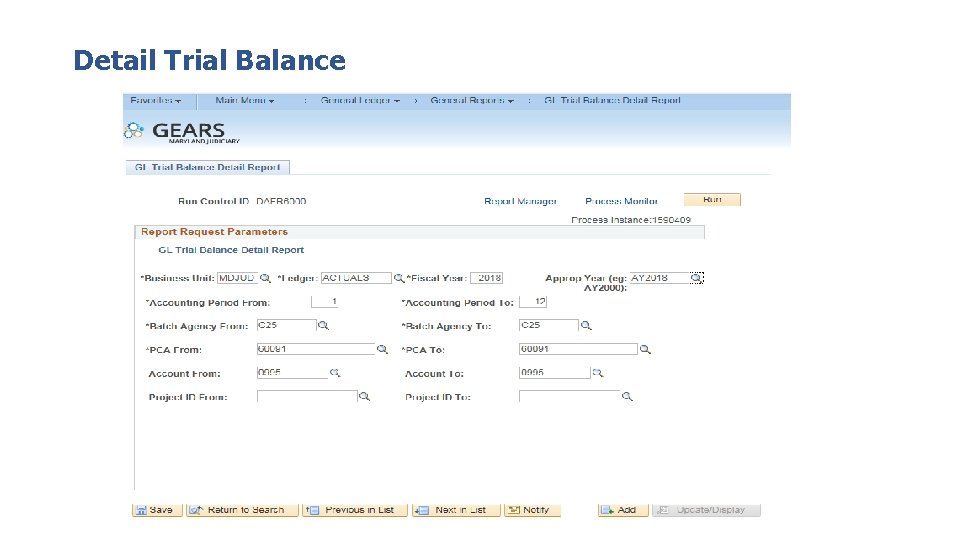Open Ledger lookup magnifier
Viewport: 960px width, 540px height.
coord(399,278)
